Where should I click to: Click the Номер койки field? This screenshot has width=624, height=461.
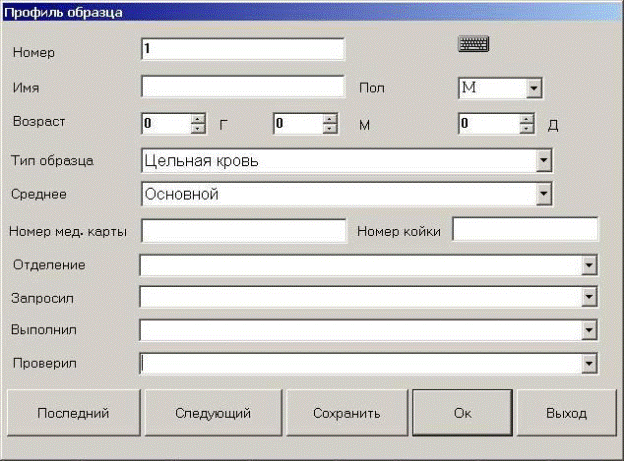click(x=525, y=229)
